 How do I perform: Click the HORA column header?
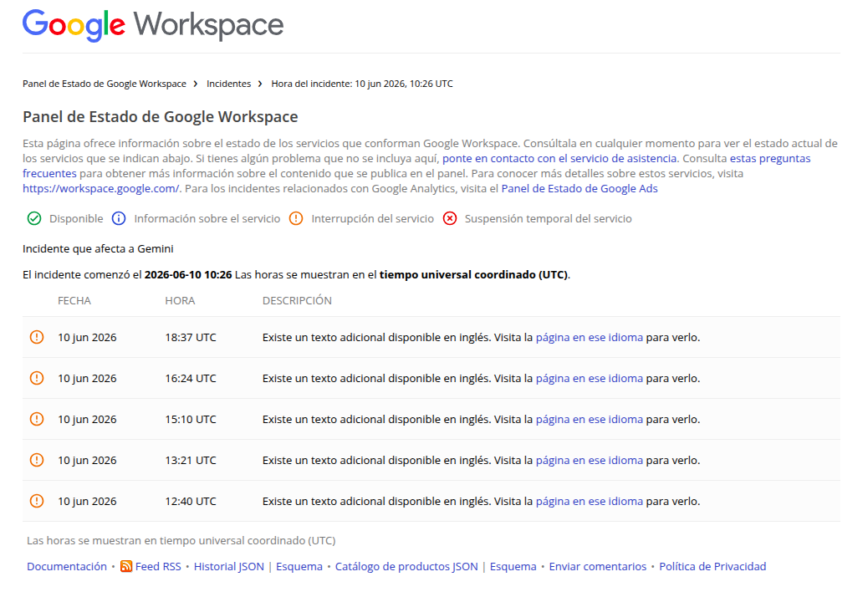tap(180, 300)
